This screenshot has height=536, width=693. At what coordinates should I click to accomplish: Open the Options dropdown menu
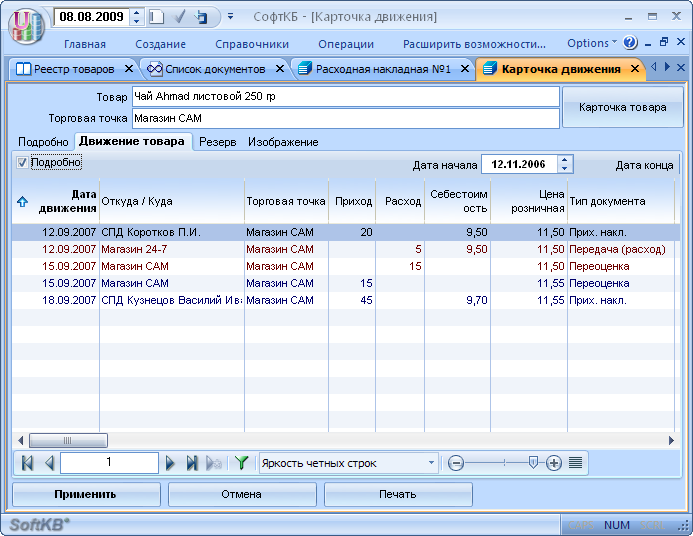(592, 43)
